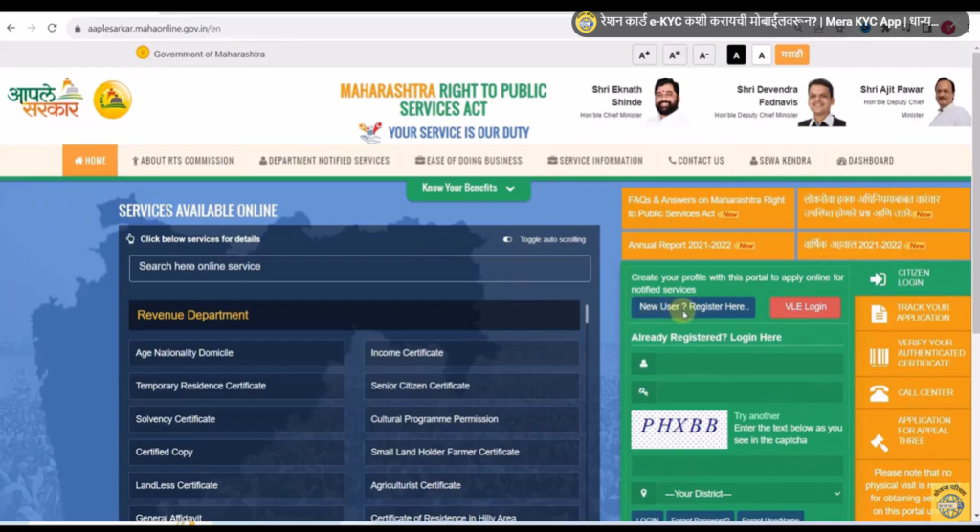Increase font size with A+ button
Screen dimensions: 980x532
(x=644, y=55)
